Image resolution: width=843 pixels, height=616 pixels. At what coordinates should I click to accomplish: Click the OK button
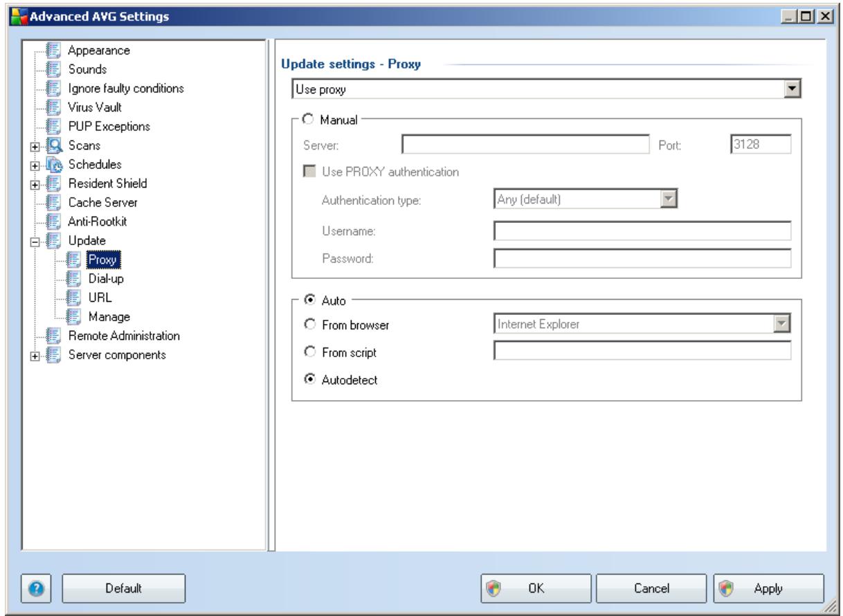pos(536,588)
